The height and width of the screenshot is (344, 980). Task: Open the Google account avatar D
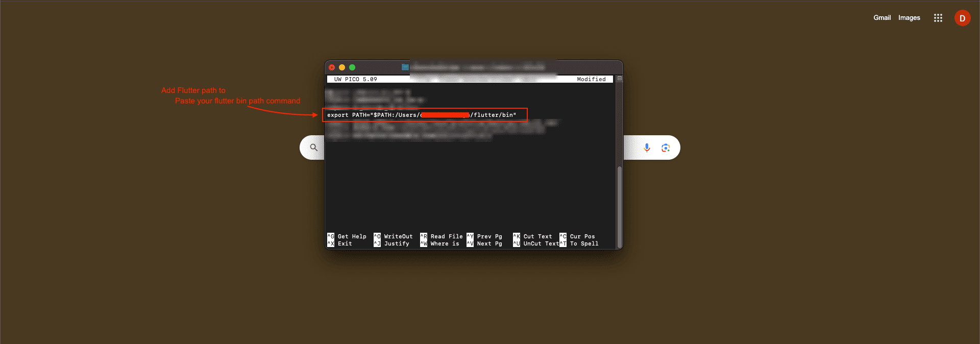pos(962,18)
